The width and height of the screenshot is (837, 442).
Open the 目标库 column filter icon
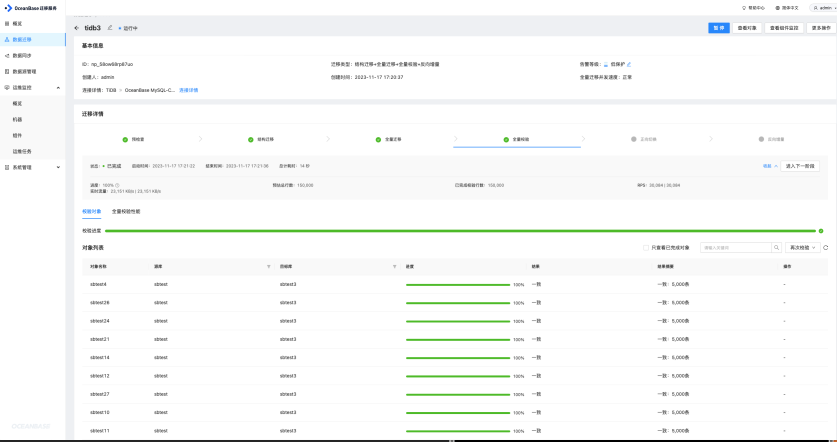pos(394,266)
